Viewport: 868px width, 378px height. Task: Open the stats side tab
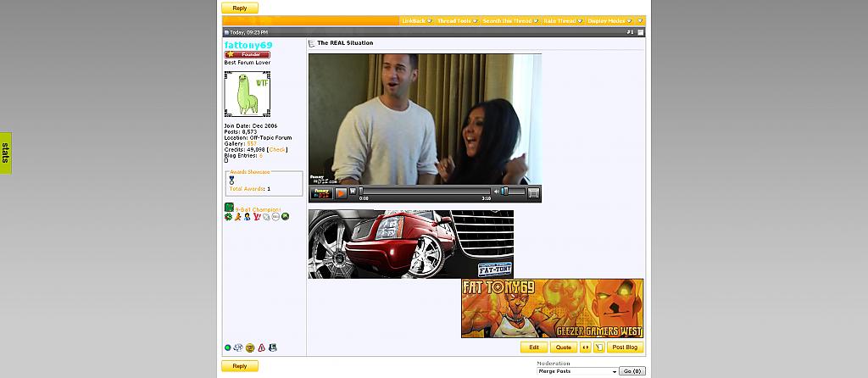pos(5,153)
